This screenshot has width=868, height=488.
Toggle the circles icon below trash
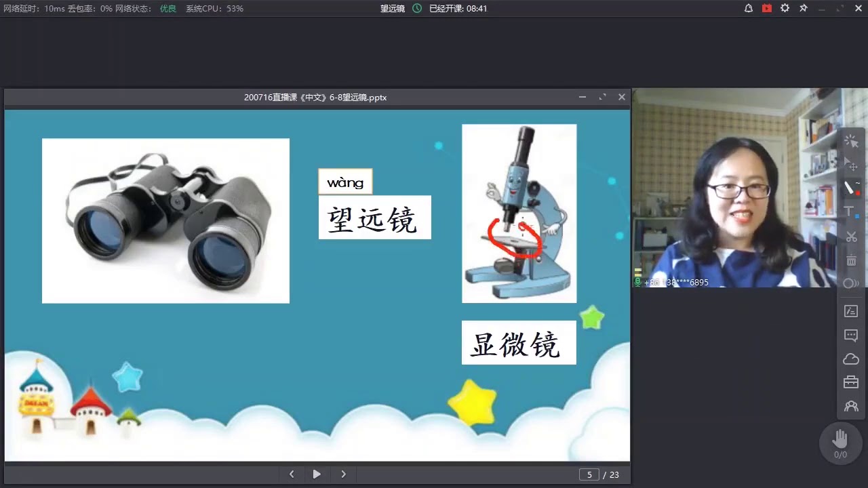[x=851, y=283]
